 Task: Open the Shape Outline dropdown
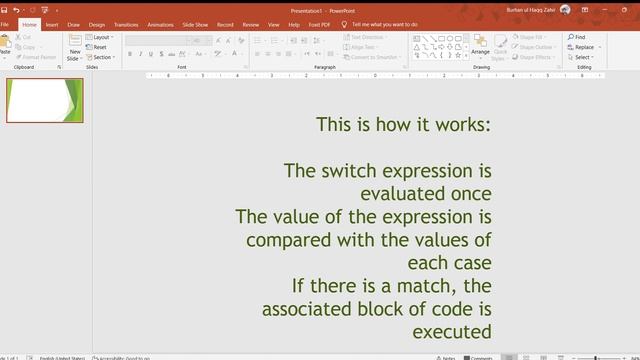point(534,47)
